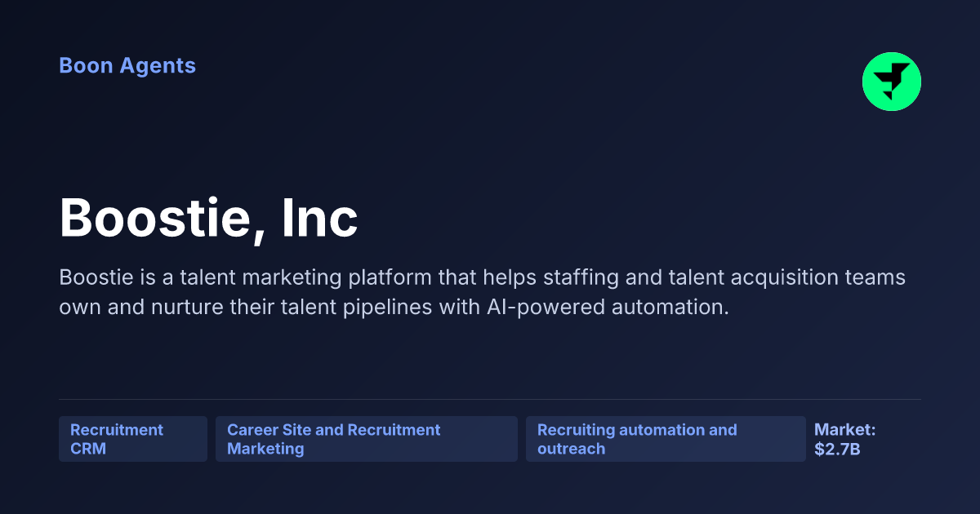Open the Boon Agents link
The width and height of the screenshot is (980, 514).
point(127,65)
